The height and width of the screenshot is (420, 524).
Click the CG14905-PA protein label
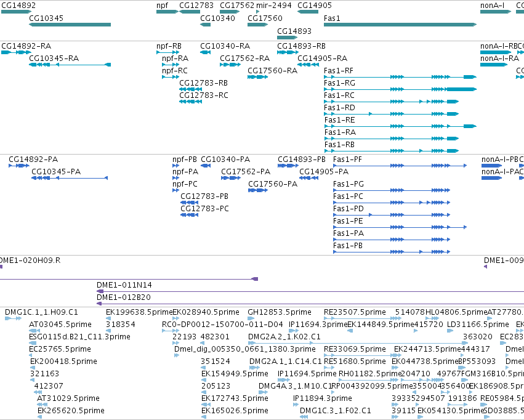pyautogui.click(x=324, y=171)
